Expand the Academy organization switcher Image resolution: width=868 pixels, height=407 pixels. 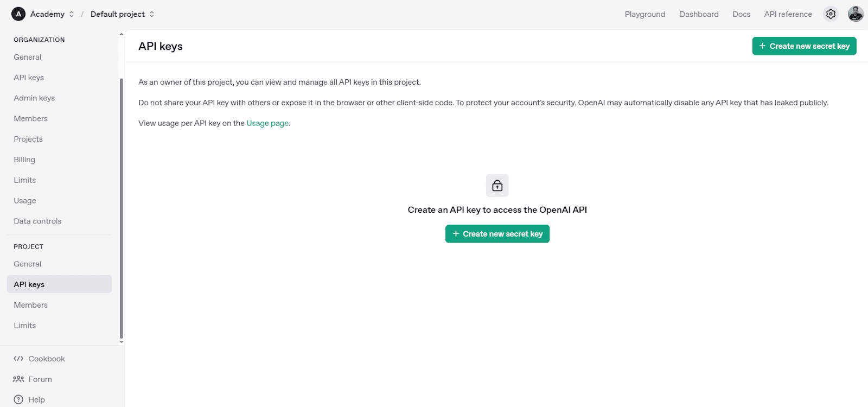click(x=71, y=14)
